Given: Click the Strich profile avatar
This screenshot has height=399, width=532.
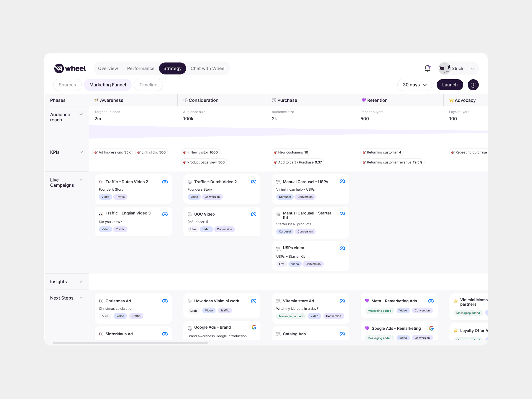Looking at the screenshot, I should coord(444,68).
